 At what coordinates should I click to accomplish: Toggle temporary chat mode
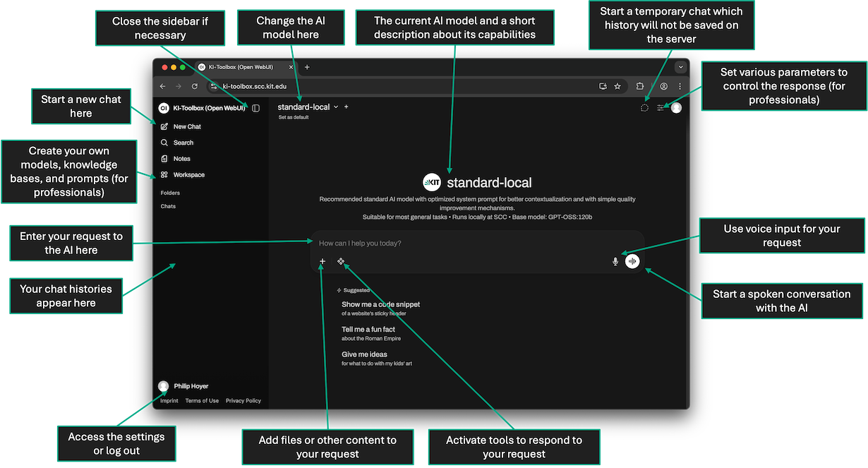click(x=644, y=108)
